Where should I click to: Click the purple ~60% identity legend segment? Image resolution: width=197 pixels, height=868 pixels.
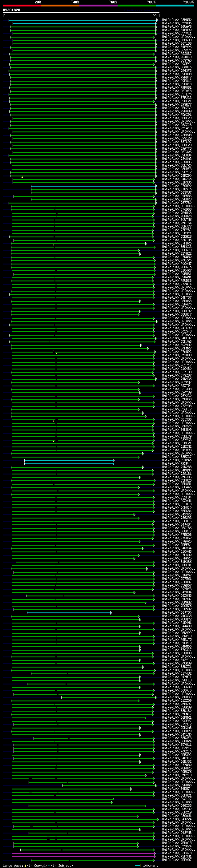coord(99,6)
